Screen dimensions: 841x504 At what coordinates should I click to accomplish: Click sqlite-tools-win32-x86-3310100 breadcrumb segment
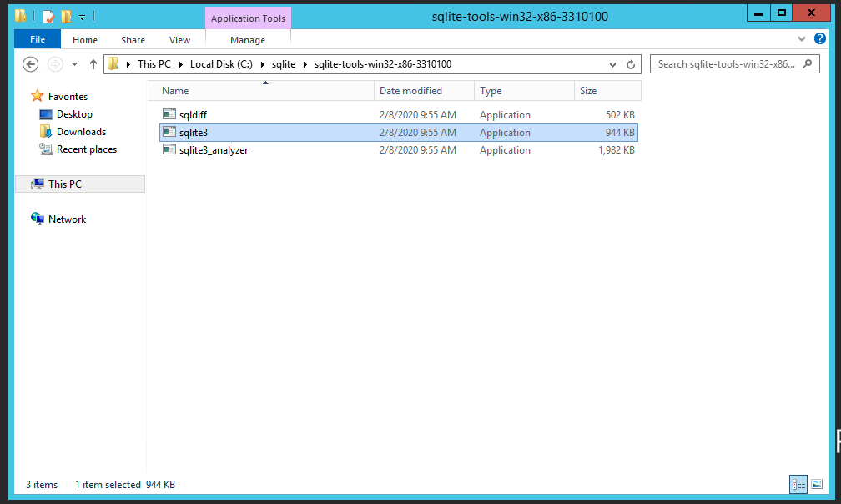tap(383, 64)
